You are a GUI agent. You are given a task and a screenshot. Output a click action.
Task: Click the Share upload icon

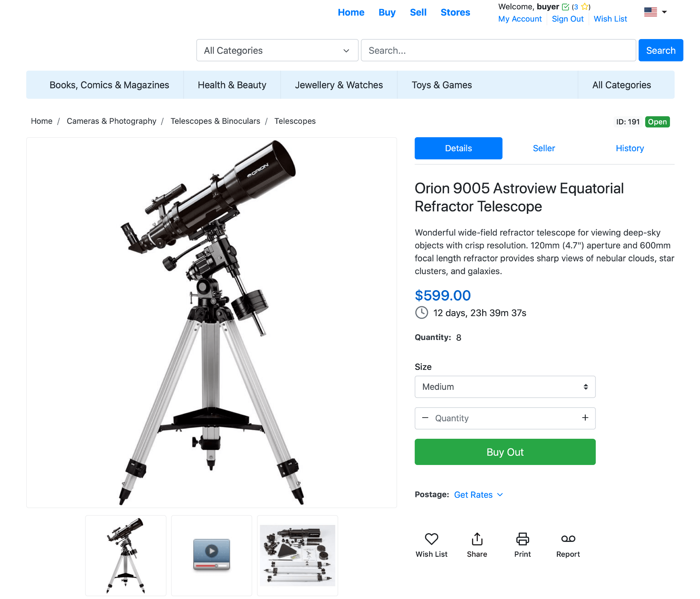(x=477, y=539)
